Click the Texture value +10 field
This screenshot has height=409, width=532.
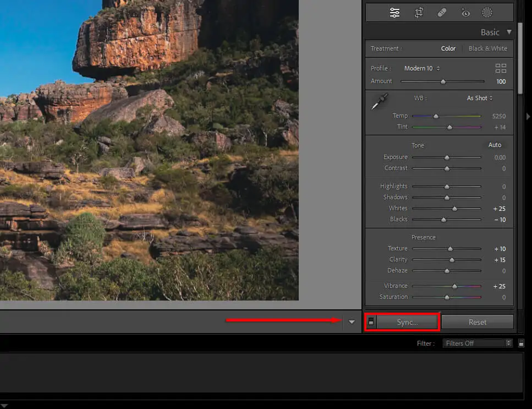click(500, 249)
